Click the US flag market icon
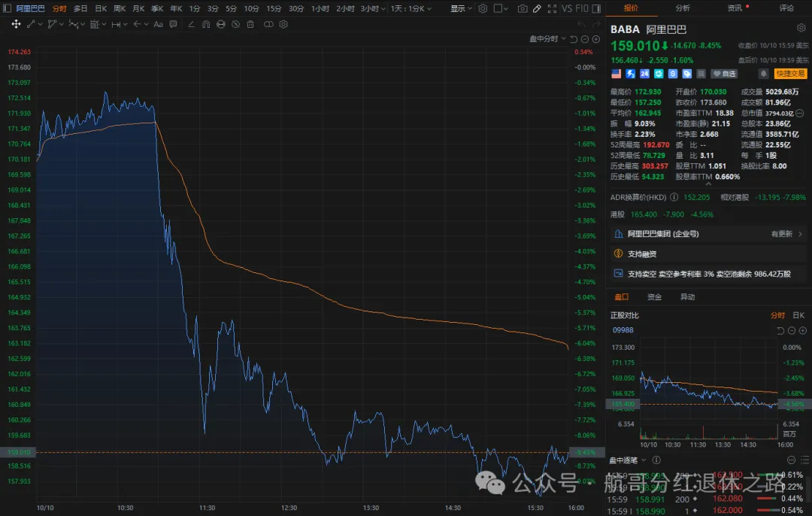Screen dimensions: 812x516 tap(616, 74)
